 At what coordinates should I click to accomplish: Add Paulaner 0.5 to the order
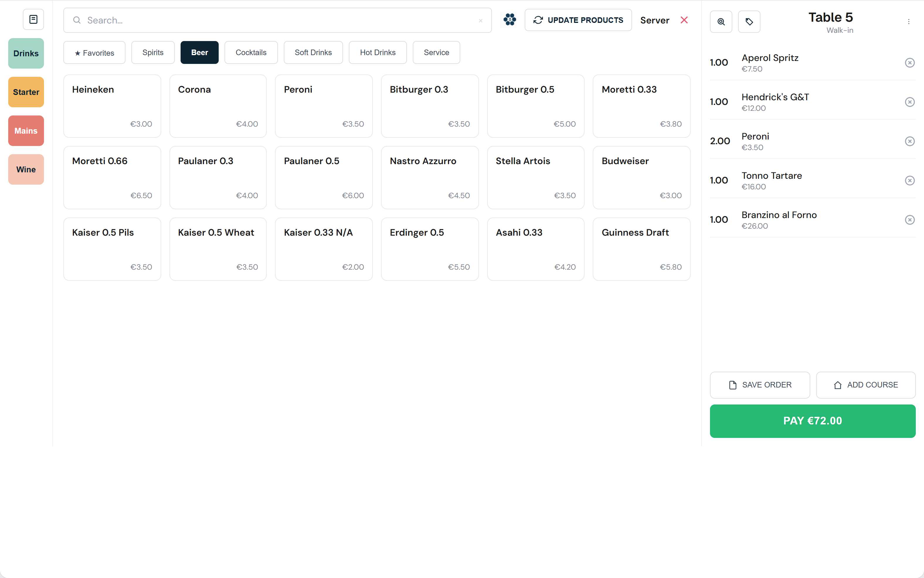point(324,178)
